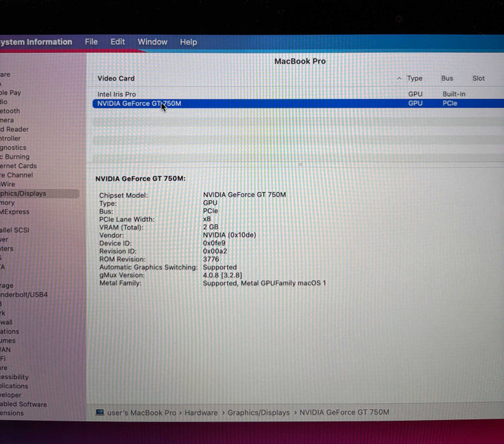Select Accessibility in the sidebar
The height and width of the screenshot is (444, 504).
(15, 377)
